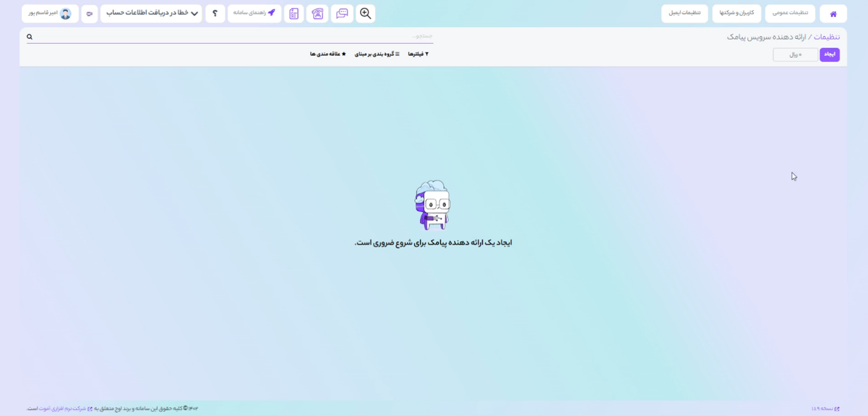The width and height of the screenshot is (868, 416).
Task: Open the علاقه مندی ها favorites menu
Action: coord(328,54)
